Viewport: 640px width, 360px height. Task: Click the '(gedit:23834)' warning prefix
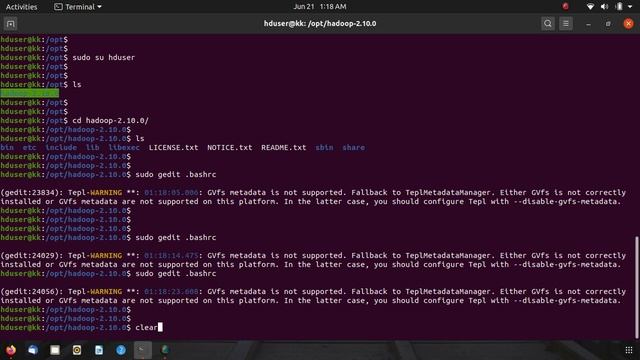31,192
